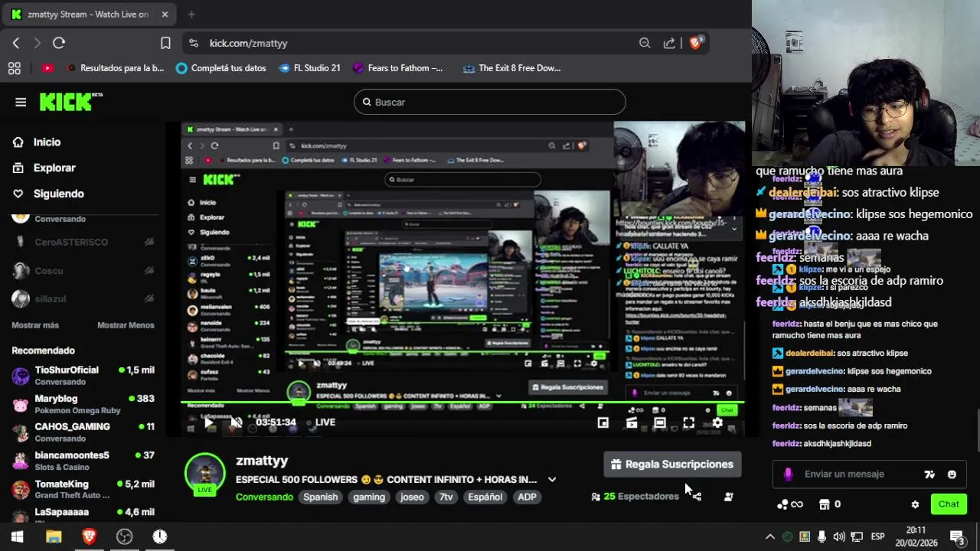
Task: Open the video player settings gear
Action: [717, 422]
